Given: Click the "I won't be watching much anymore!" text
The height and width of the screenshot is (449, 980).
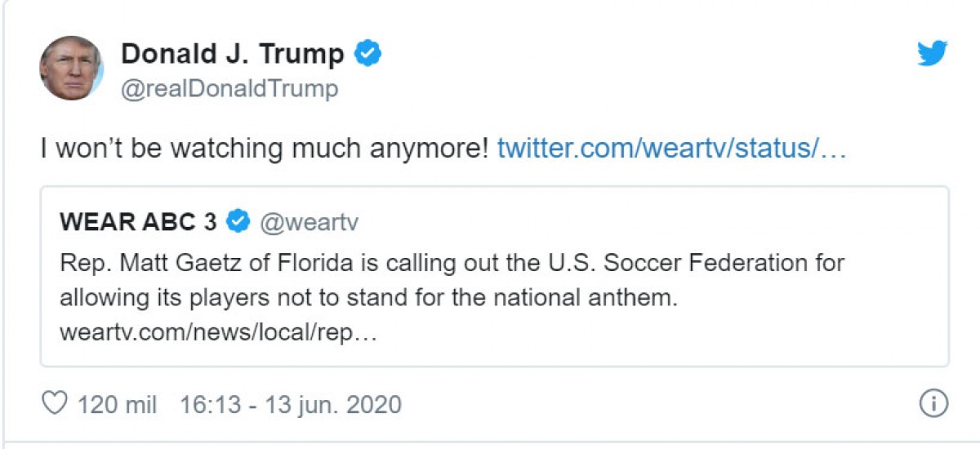Looking at the screenshot, I should point(265,149).
